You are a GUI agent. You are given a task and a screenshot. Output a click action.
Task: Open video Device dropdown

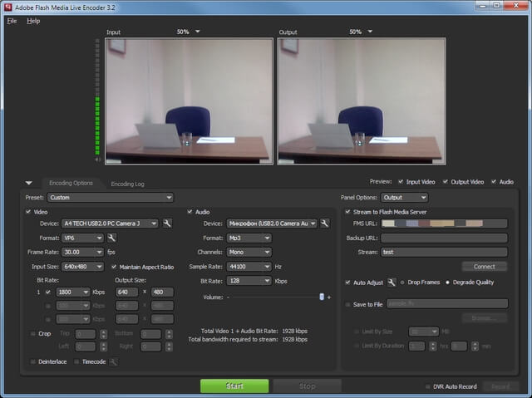tap(110, 224)
